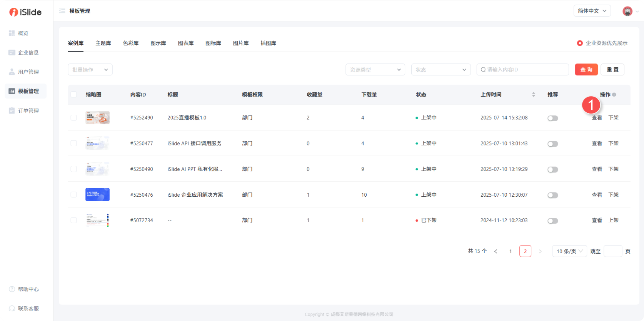Select all rows with header checkbox
Viewport: 644px width, 321px height.
click(x=74, y=95)
